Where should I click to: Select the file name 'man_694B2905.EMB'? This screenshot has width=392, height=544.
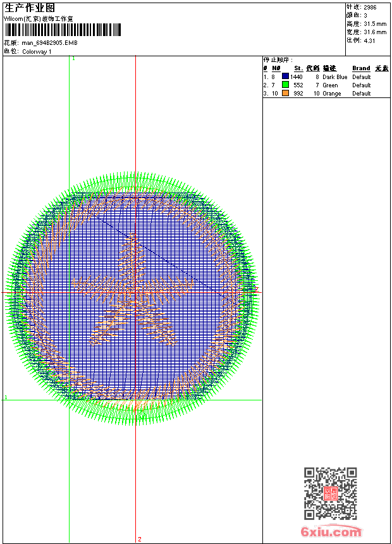(49, 42)
